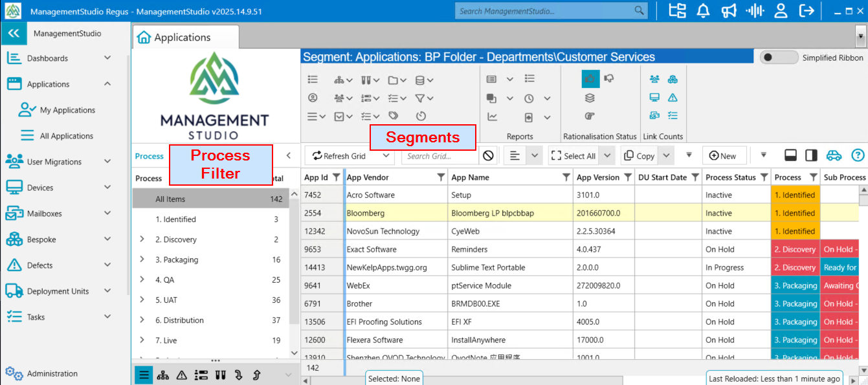Click the thumbs up rationalisation icon
This screenshot has height=385, width=868.
pos(590,79)
